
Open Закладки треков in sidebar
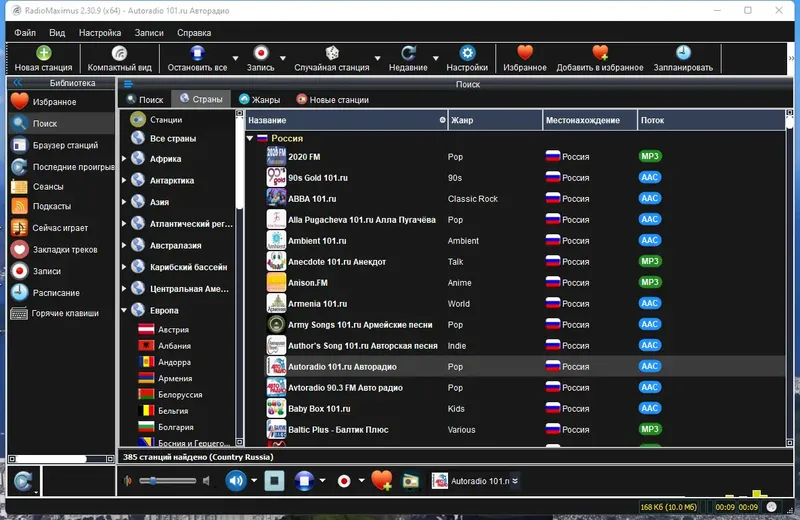(61, 250)
